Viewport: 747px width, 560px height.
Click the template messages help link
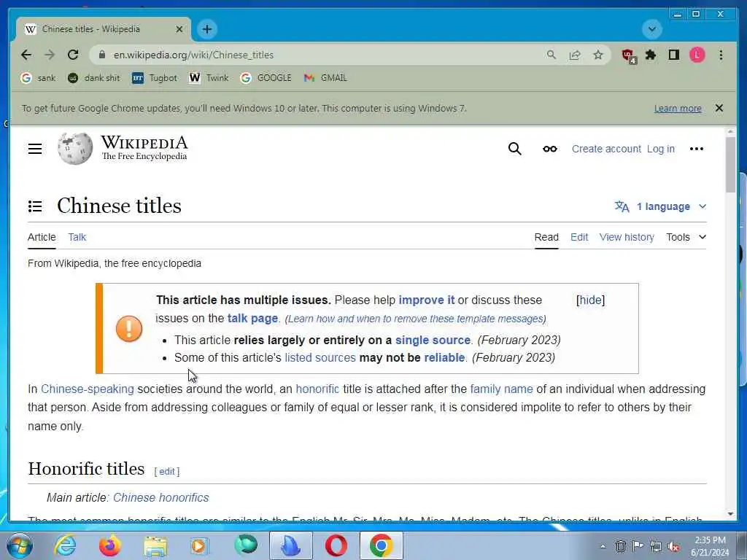pyautogui.click(x=416, y=319)
